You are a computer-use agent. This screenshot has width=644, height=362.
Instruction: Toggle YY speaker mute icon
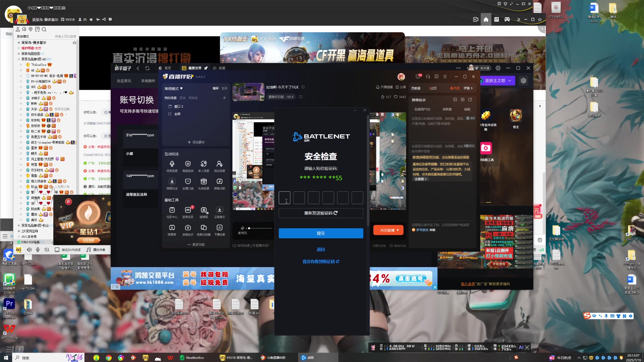click(x=29, y=250)
